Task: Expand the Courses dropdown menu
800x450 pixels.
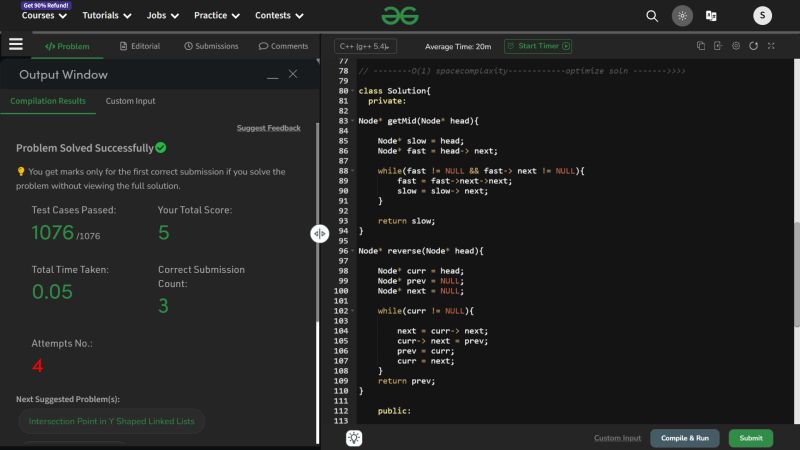Action: click(44, 16)
